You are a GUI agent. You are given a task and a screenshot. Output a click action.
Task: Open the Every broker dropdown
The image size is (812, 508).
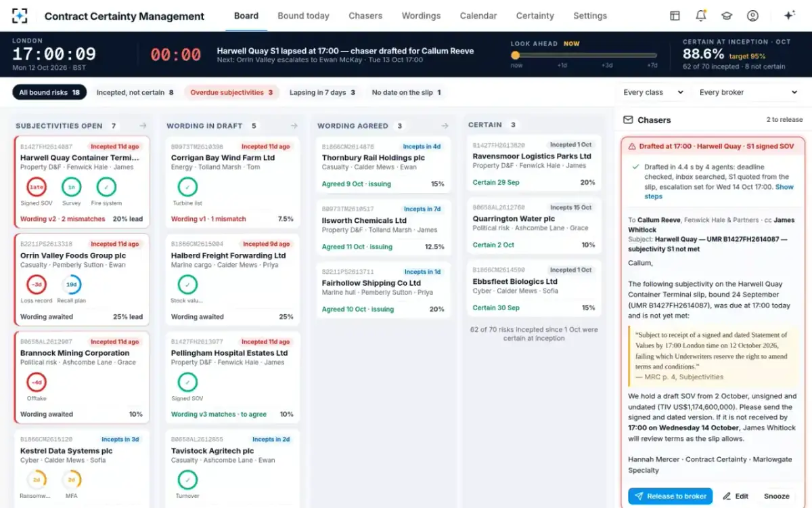[748, 92]
